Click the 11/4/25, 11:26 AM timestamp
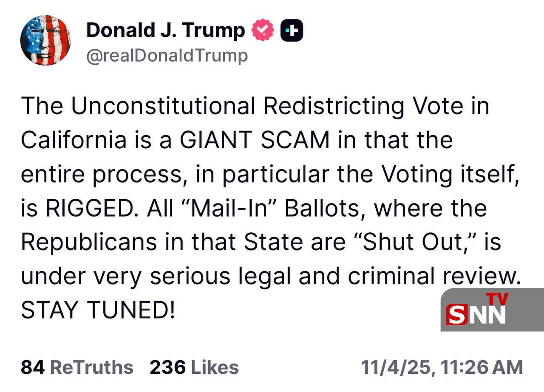 [442, 367]
